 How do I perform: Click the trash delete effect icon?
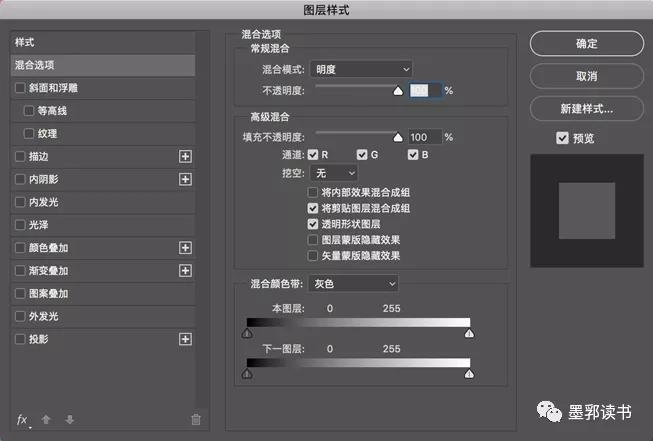coord(196,419)
